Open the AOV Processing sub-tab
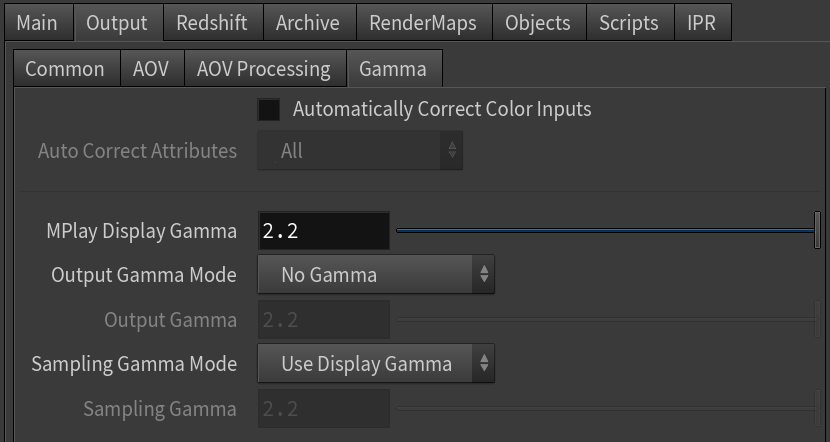 tap(265, 68)
